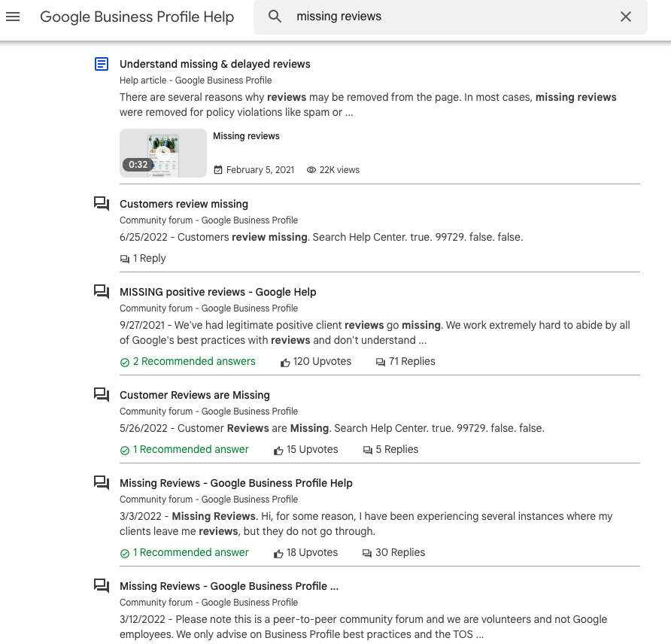This screenshot has height=644, width=671.
Task: Click the snippet starting 'There are several reasons'
Action: click(368, 105)
